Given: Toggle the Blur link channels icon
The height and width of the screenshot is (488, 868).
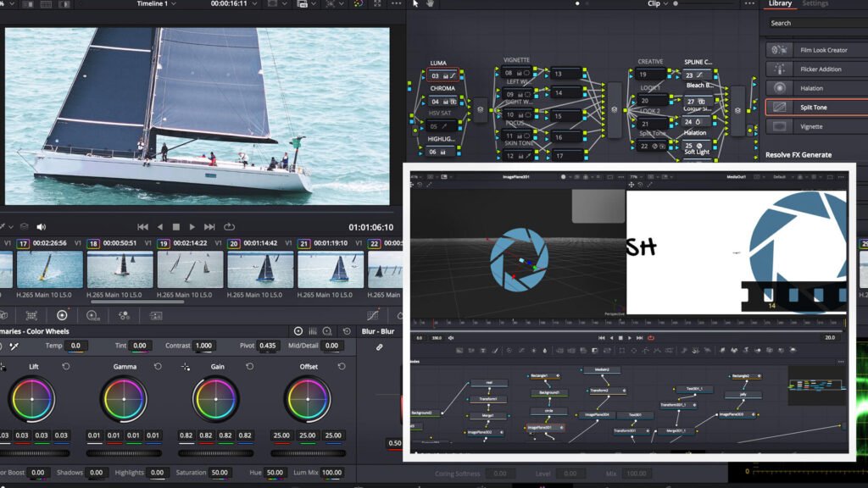Looking at the screenshot, I should (x=379, y=347).
